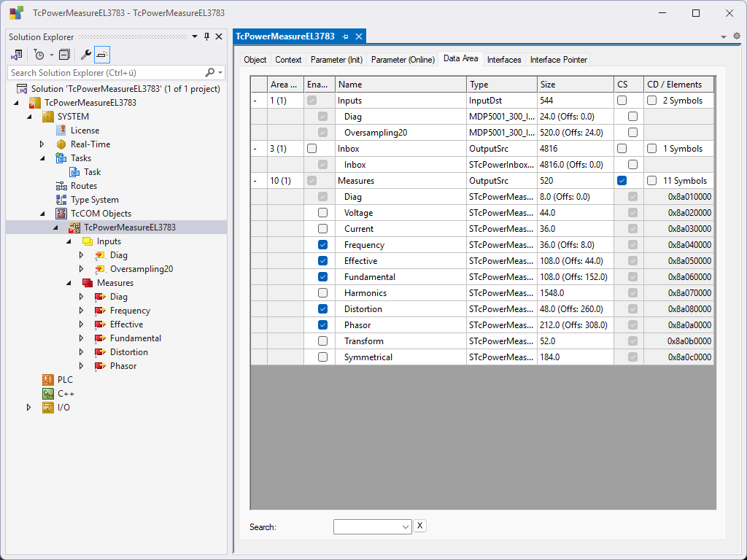
Task: Switch to the Interface Pointer tab
Action: click(558, 60)
